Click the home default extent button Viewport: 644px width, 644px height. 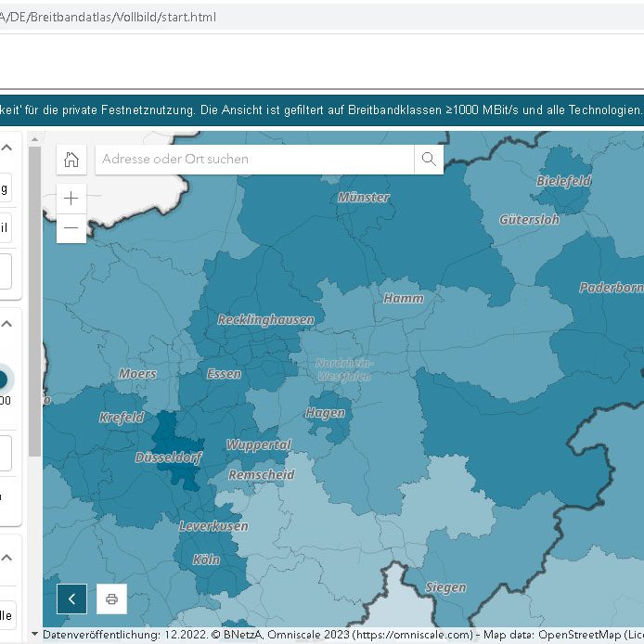[71, 160]
